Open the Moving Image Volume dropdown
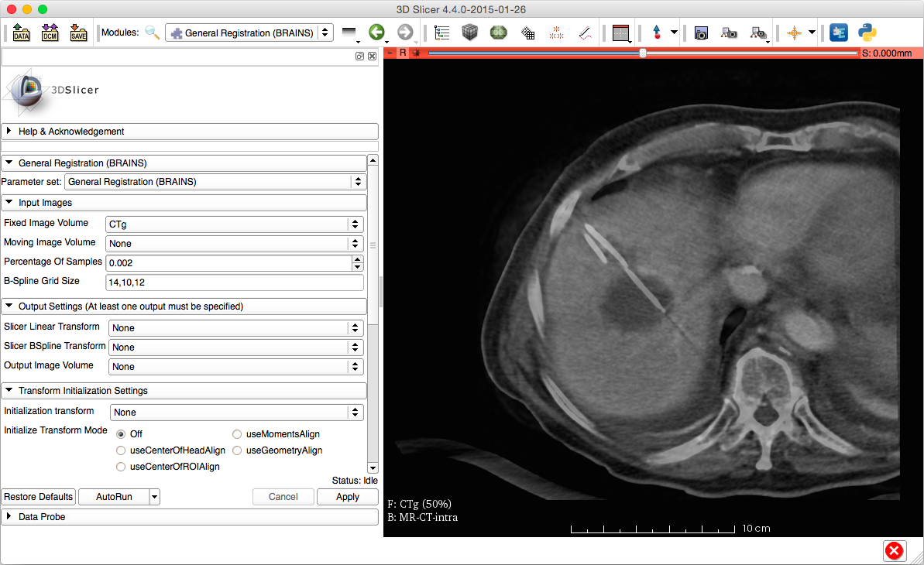This screenshot has height=565, width=924. coord(236,243)
